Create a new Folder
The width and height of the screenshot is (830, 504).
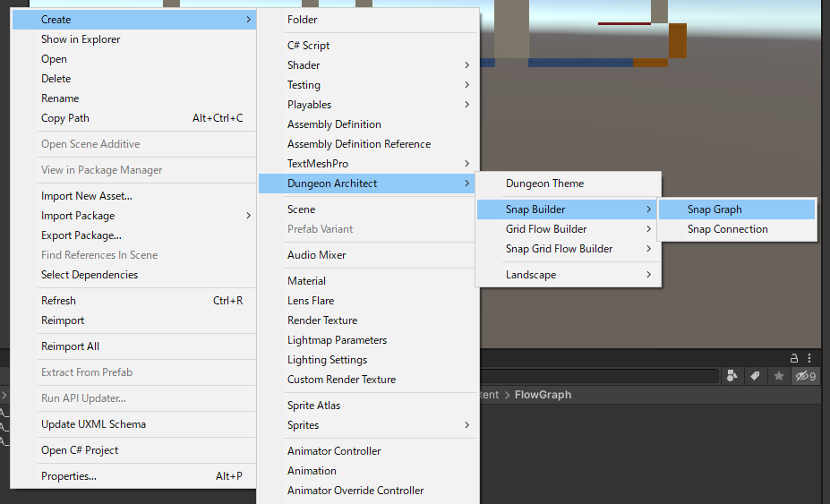point(367,19)
